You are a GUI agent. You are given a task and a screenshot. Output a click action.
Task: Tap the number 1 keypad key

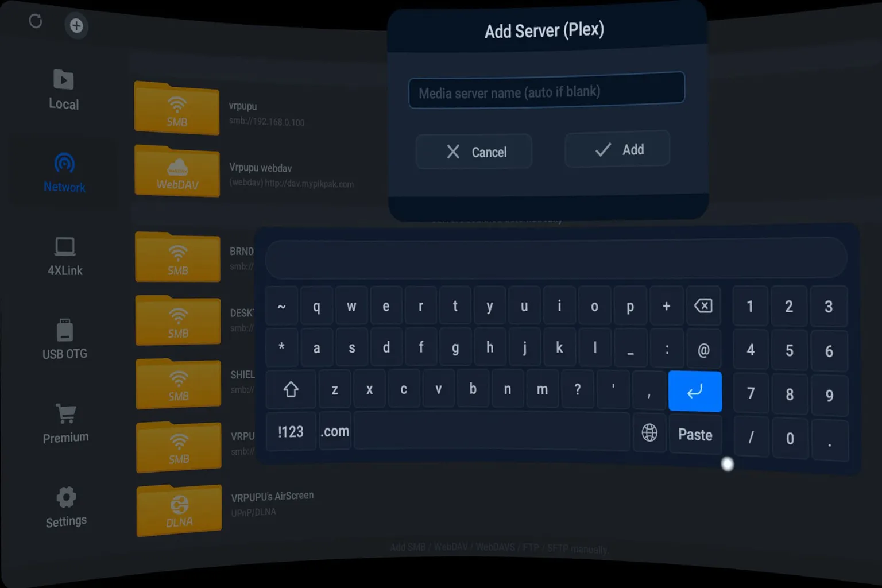click(x=750, y=306)
